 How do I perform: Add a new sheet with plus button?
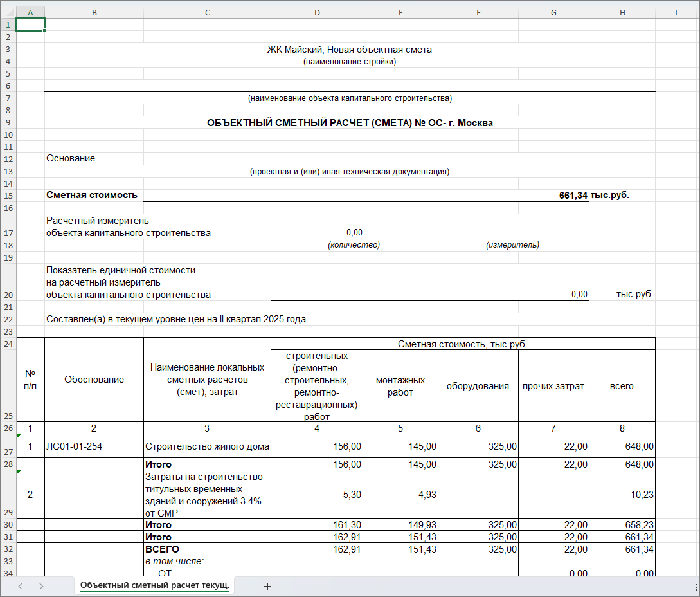click(x=268, y=586)
